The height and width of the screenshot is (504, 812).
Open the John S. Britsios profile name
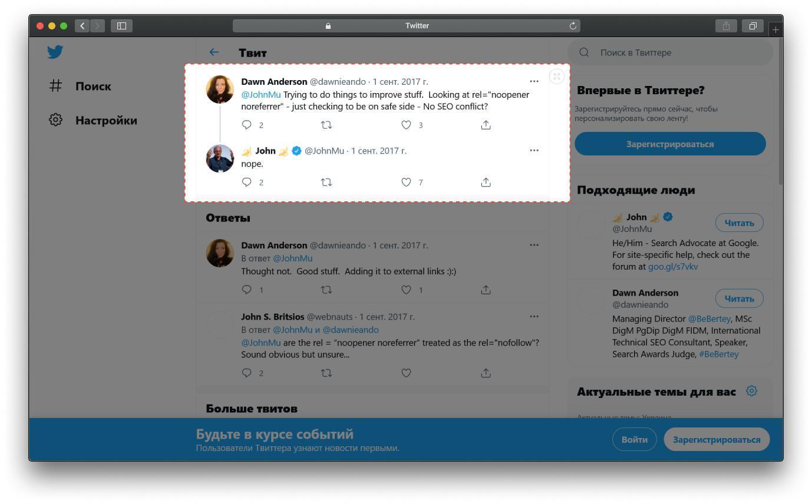click(272, 317)
